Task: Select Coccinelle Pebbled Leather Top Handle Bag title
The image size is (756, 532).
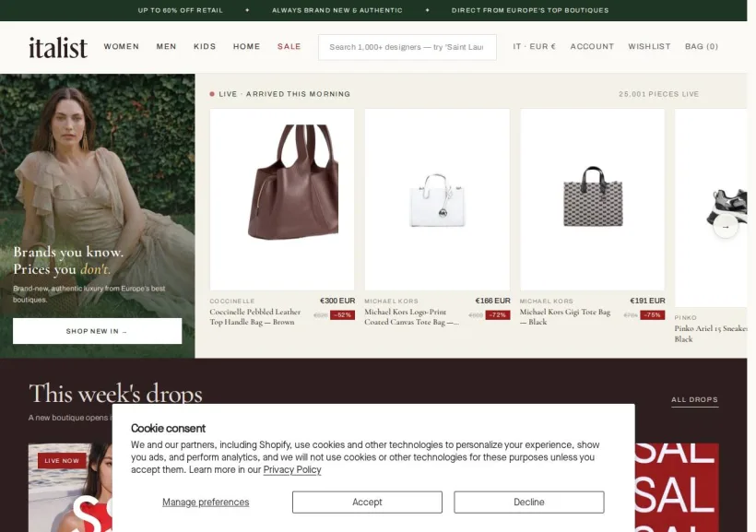Action: coord(255,317)
